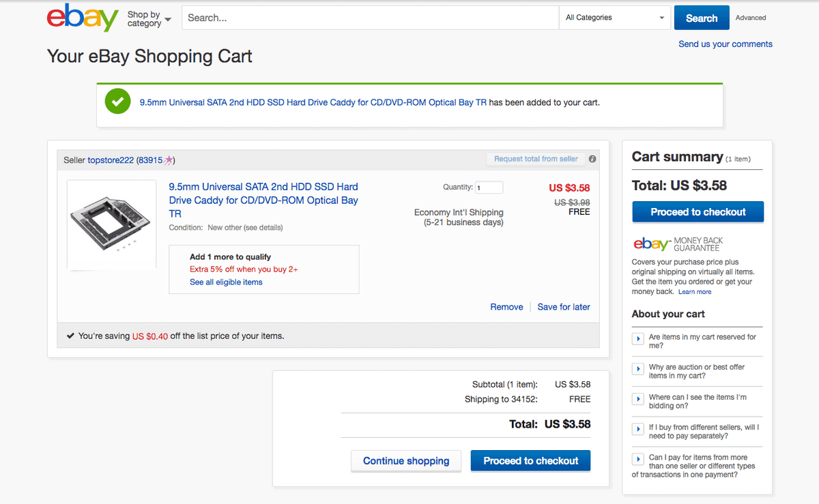Click the Shipping to 34152 label
819x504 pixels.
501,399
